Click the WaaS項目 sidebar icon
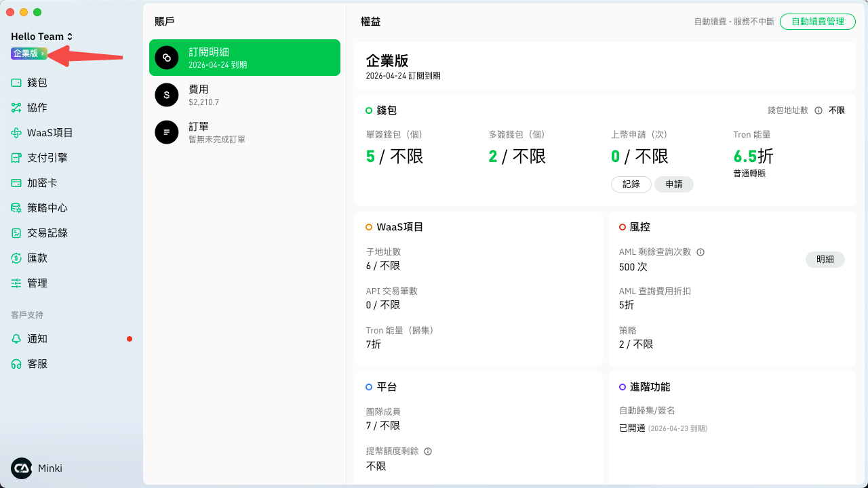Image resolution: width=868 pixels, height=488 pixels. click(16, 133)
